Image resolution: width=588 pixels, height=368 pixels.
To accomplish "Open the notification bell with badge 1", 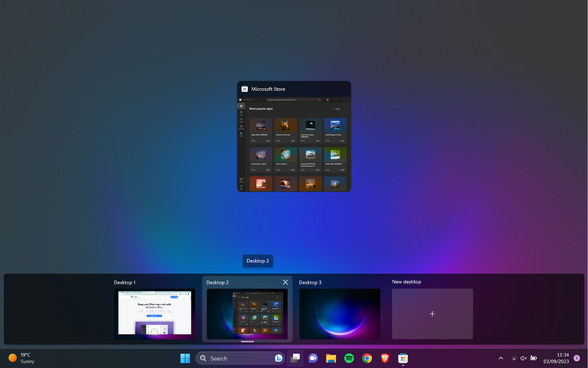I will coord(577,358).
